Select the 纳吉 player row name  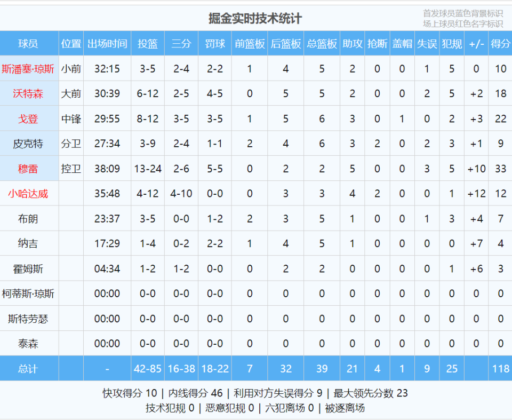click(x=28, y=244)
